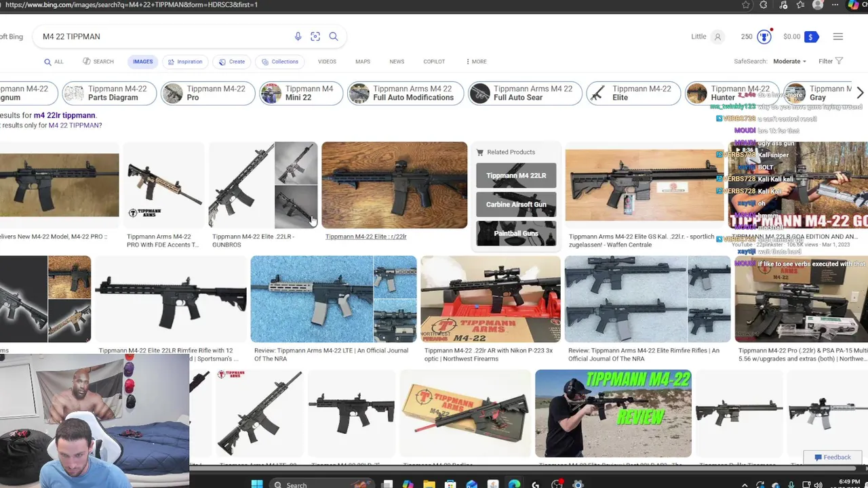Open Microsoft Rewards medal icon
This screenshot has width=868, height=488.
764,37
